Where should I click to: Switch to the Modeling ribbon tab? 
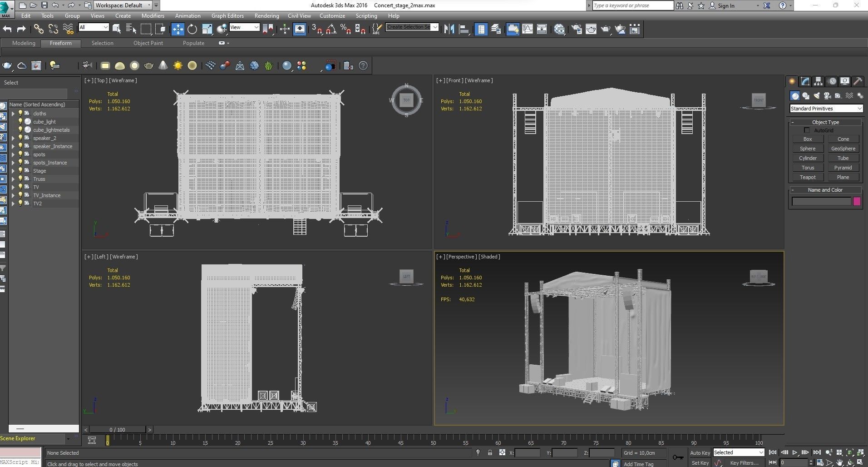pos(24,43)
